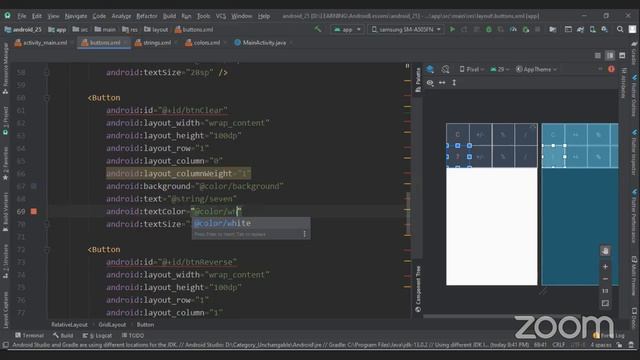
Task: Click the android_25 project breadcrumb
Action: pos(24,29)
